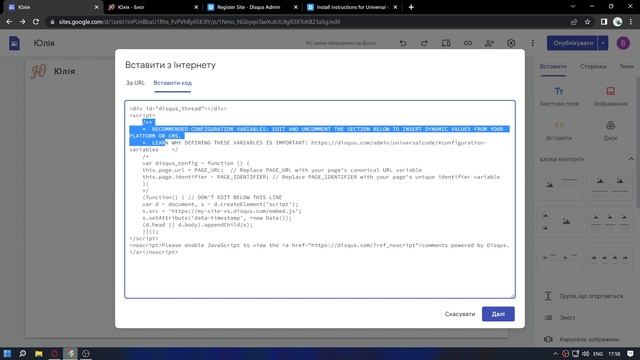Open Windows taskbar search
The image size is (640, 360).
point(23,353)
